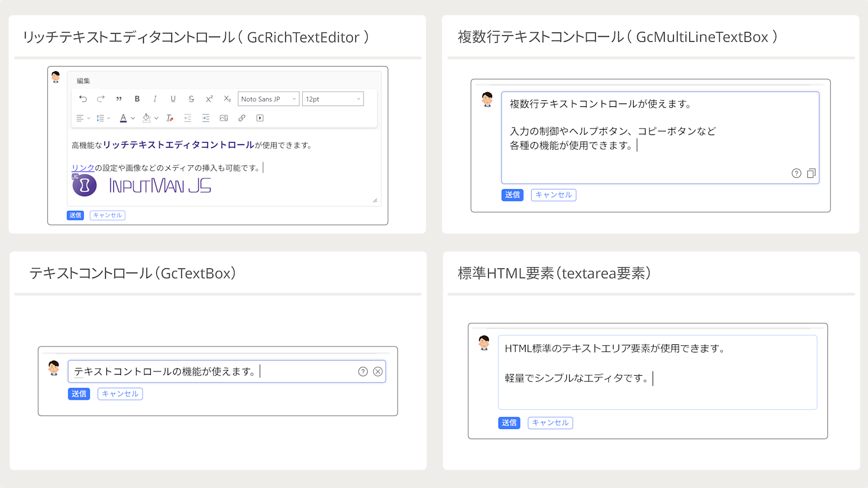
Task: Click キャンセル under the GcMultiLineTextBox
Action: [x=554, y=195]
